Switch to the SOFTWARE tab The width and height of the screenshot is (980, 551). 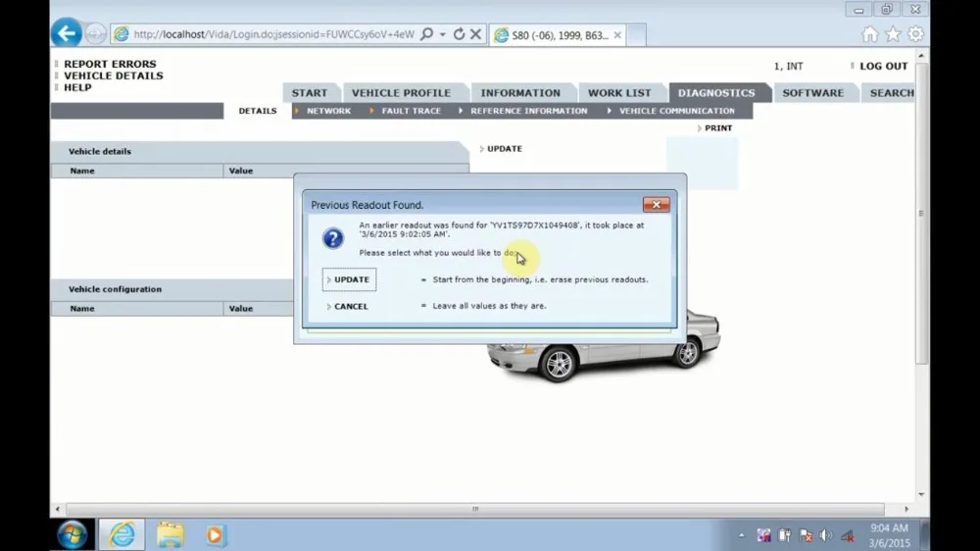coord(813,92)
